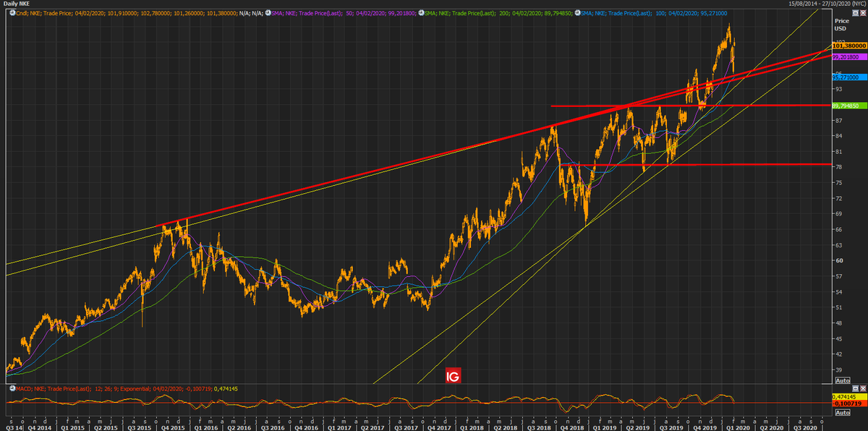This screenshot has width=868, height=431.
Task: Close the MACD indicator pane
Action: pyautogui.click(x=863, y=388)
